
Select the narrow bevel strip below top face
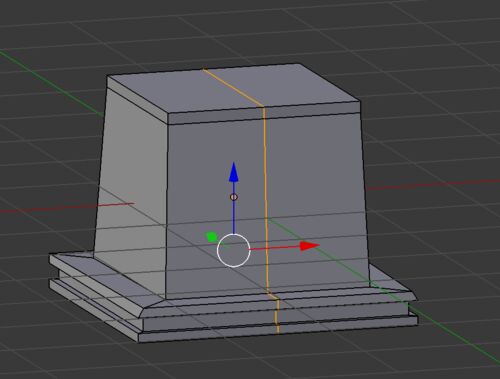[x=263, y=113]
